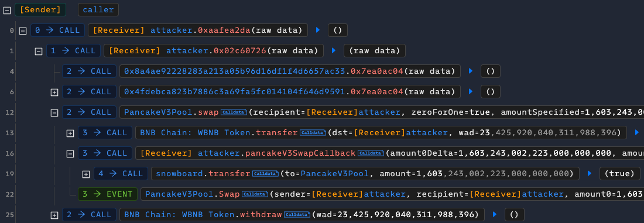Image resolution: width=644 pixels, height=223 pixels.
Task: Select the caller tag
Action: click(98, 10)
